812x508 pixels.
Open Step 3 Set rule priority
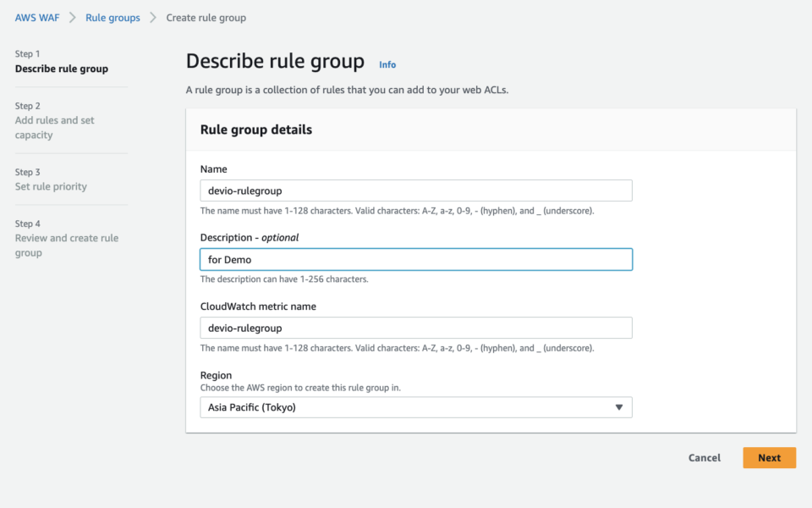tap(52, 186)
